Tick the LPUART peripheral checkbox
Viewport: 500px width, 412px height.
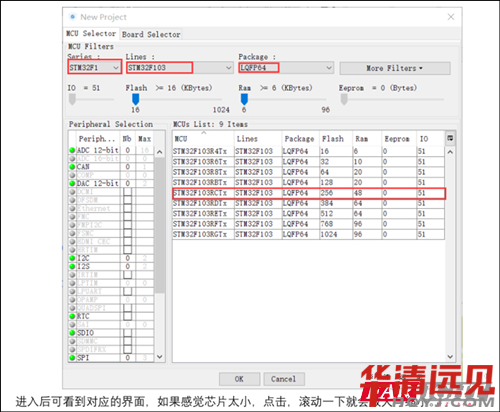[127, 291]
